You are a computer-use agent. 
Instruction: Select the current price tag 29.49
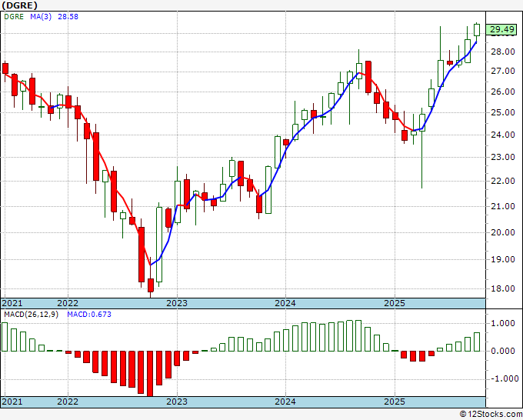click(x=501, y=30)
